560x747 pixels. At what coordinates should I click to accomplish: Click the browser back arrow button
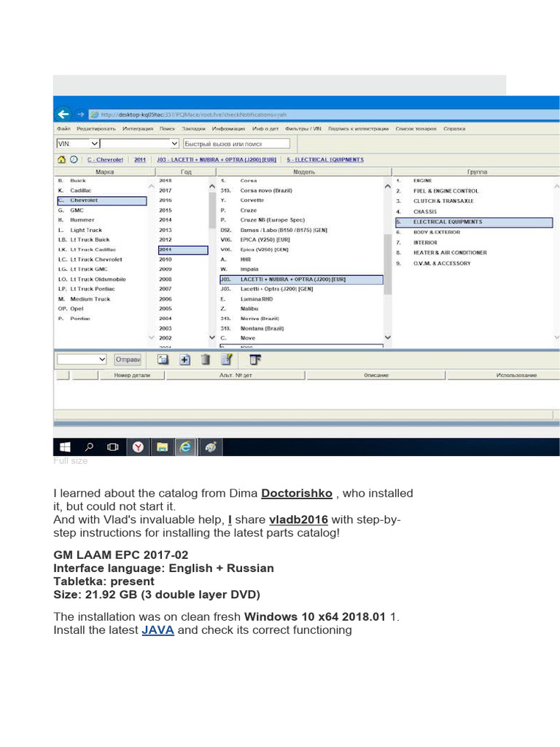click(63, 114)
